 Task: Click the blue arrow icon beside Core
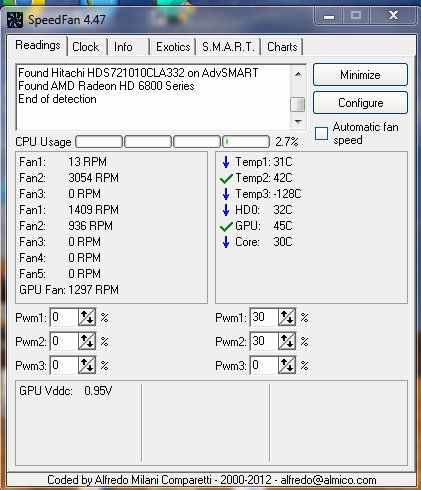(226, 242)
